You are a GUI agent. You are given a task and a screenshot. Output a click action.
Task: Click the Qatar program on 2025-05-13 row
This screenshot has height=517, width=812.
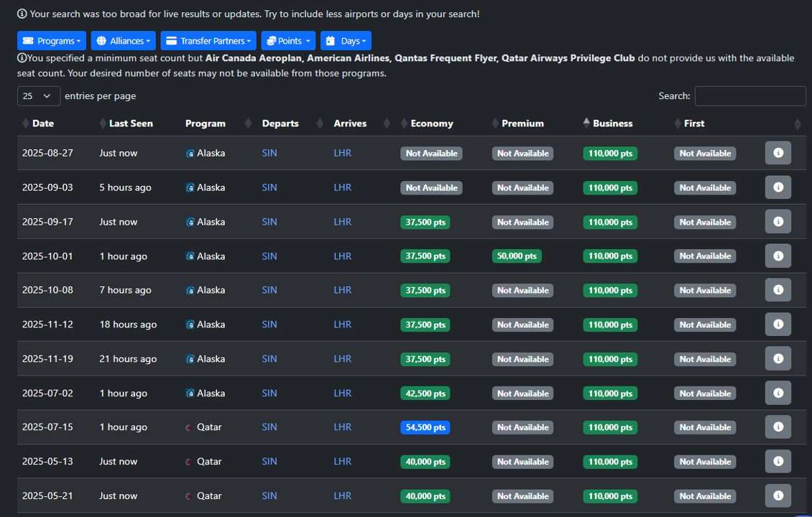(203, 462)
